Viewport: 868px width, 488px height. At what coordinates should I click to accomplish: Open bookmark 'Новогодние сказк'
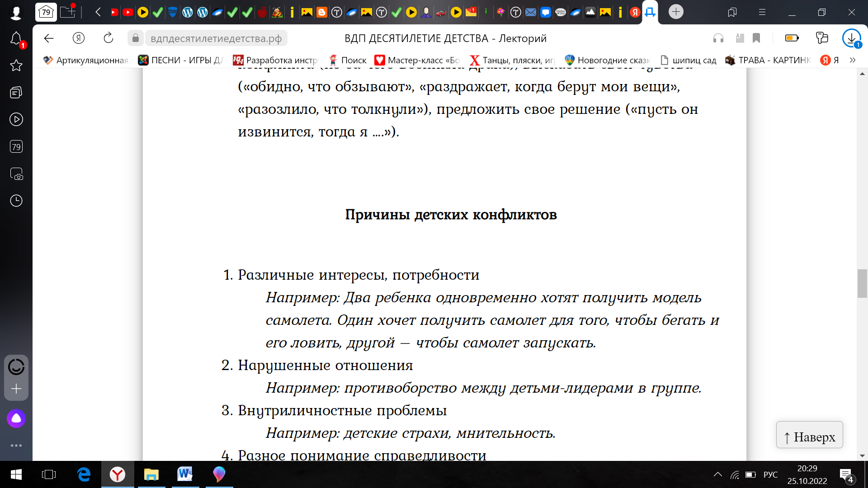(607, 60)
